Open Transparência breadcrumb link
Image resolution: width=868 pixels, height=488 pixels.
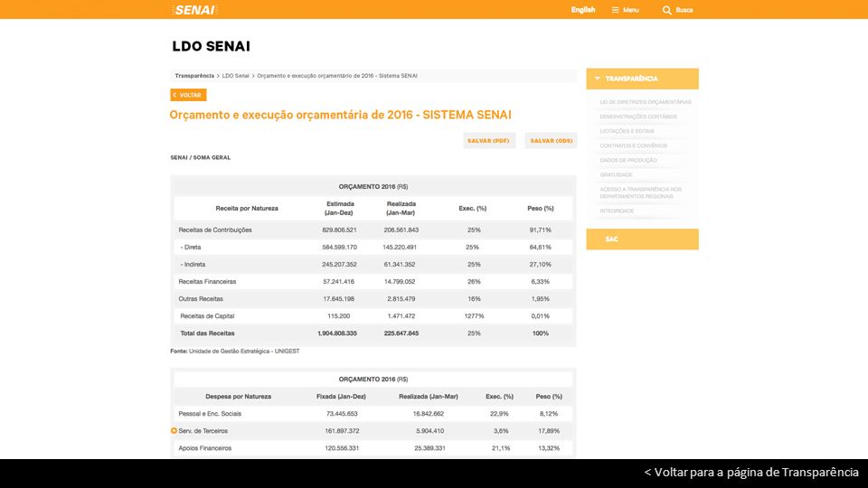coord(194,76)
